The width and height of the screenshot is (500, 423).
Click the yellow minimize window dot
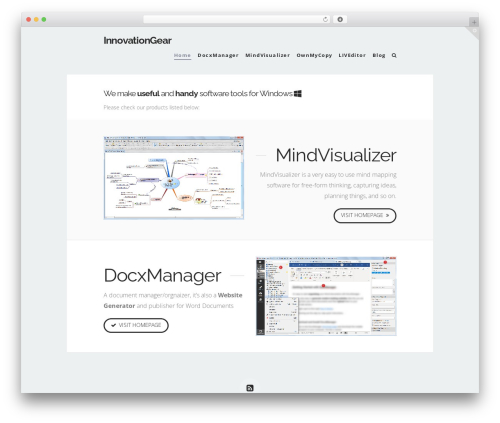coord(36,19)
